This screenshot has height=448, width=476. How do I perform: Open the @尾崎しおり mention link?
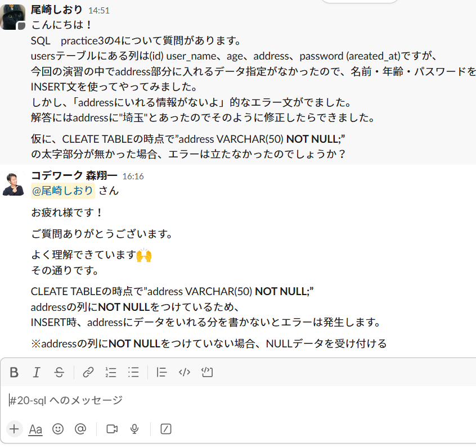point(63,191)
